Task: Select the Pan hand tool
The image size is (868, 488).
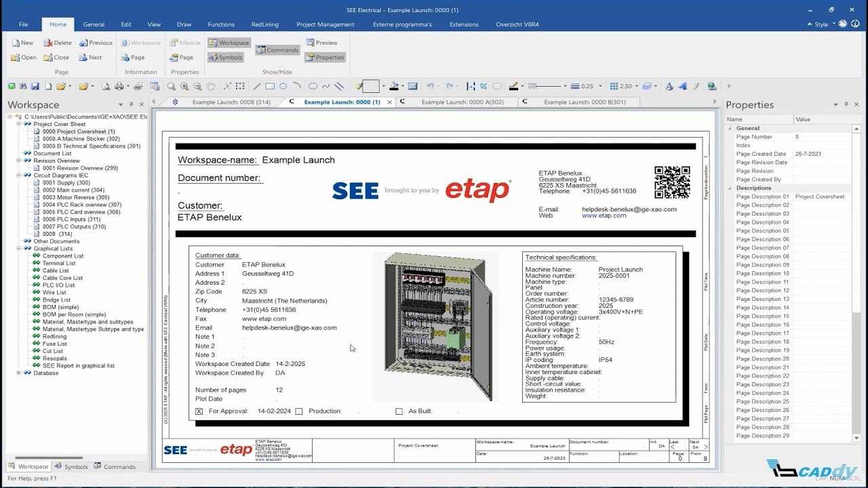Action: pos(211,86)
